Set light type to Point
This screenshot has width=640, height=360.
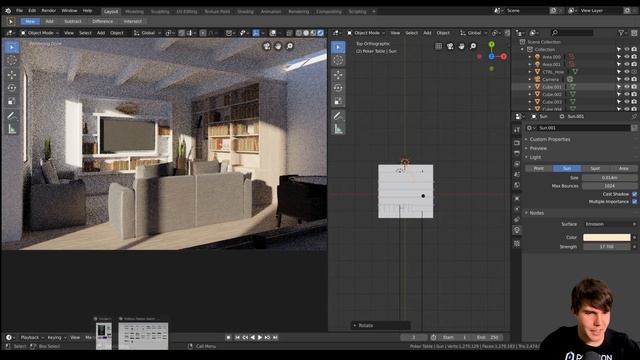[539, 168]
